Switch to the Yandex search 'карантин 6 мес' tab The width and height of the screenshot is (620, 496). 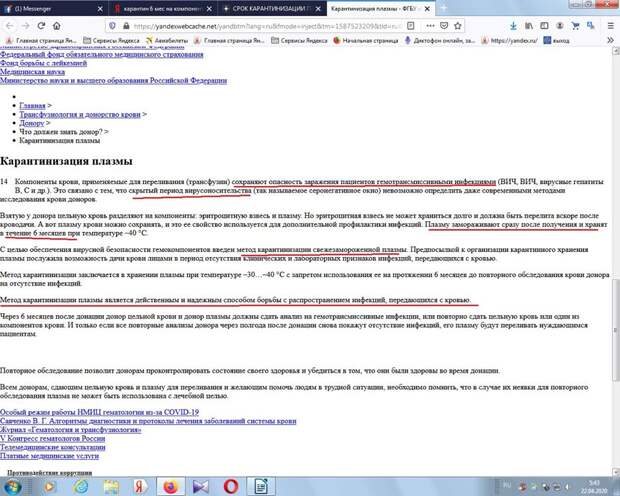click(162, 8)
